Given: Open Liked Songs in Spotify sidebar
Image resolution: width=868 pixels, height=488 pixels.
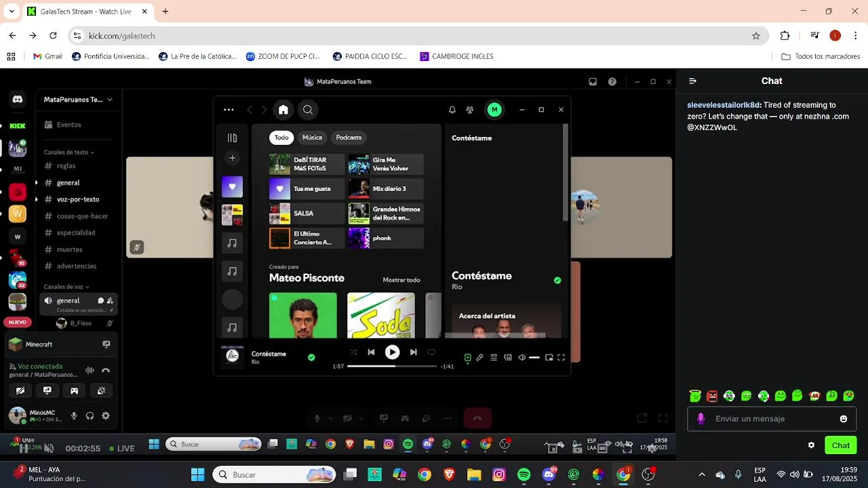Looking at the screenshot, I should (x=232, y=186).
